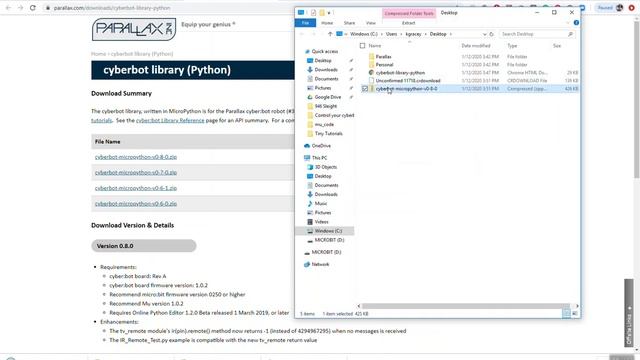
Task: Open the Share ribbon tab
Action: click(349, 23)
